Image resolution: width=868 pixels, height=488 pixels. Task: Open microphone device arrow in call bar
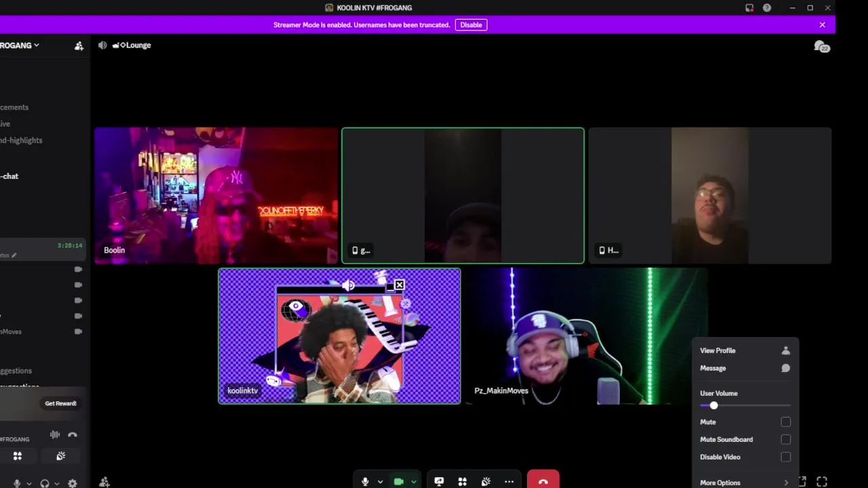click(380, 482)
